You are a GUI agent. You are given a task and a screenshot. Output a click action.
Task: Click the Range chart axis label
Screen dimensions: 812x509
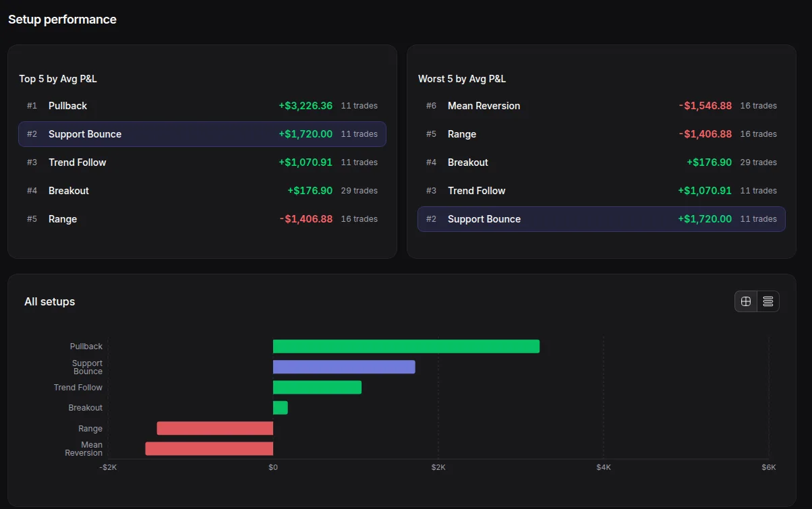90,429
